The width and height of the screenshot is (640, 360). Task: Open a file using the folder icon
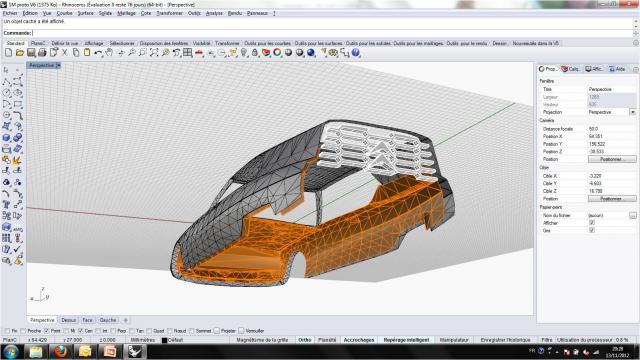pos(20,53)
